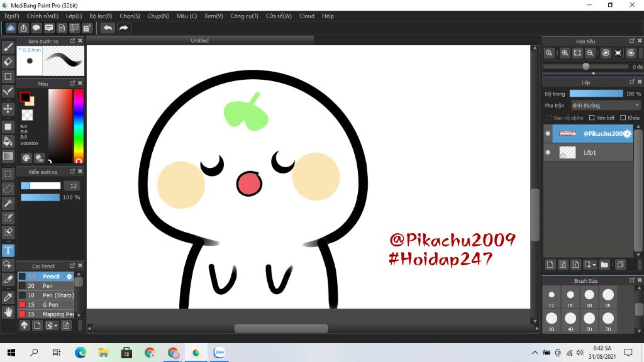Select the Brush tool in left toolbar

pyautogui.click(x=8, y=47)
